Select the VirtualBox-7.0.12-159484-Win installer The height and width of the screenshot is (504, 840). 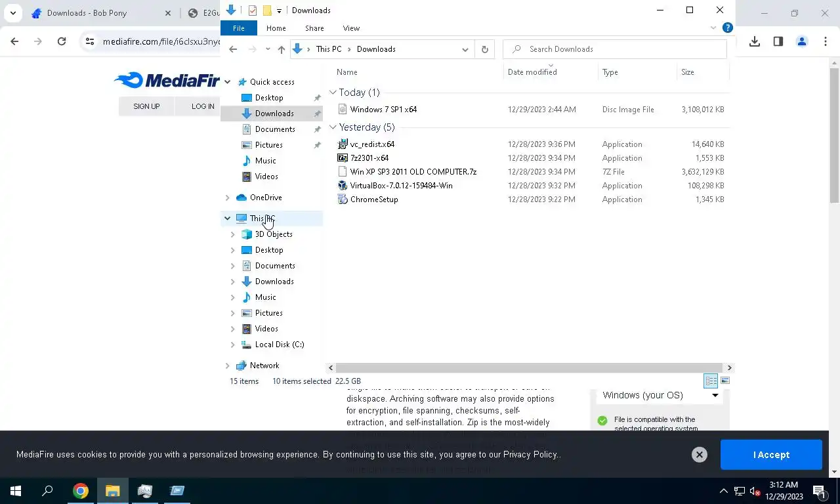(x=401, y=186)
